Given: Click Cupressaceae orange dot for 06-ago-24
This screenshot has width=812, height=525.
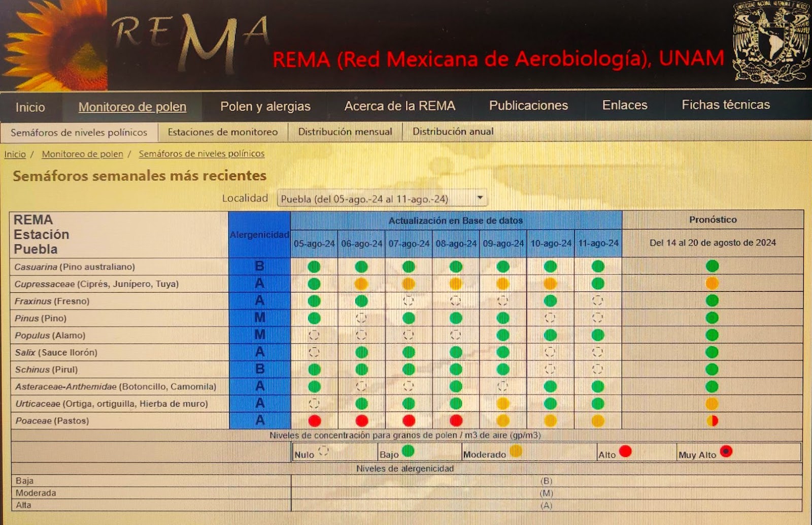Looking at the screenshot, I should [361, 283].
